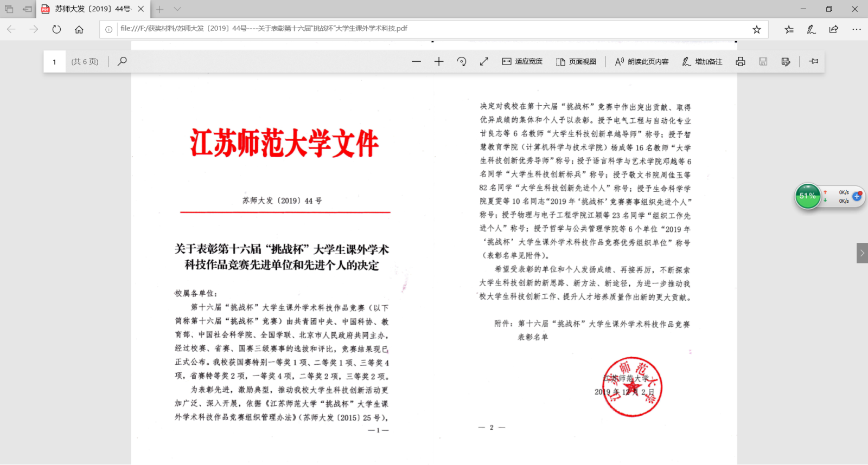Open the browser Settings and more menu

click(856, 29)
